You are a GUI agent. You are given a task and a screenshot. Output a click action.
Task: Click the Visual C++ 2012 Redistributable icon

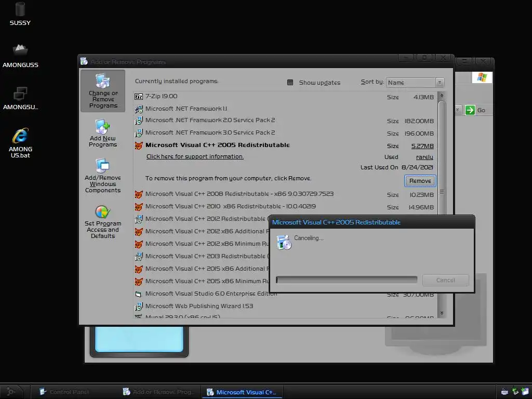pyautogui.click(x=138, y=219)
